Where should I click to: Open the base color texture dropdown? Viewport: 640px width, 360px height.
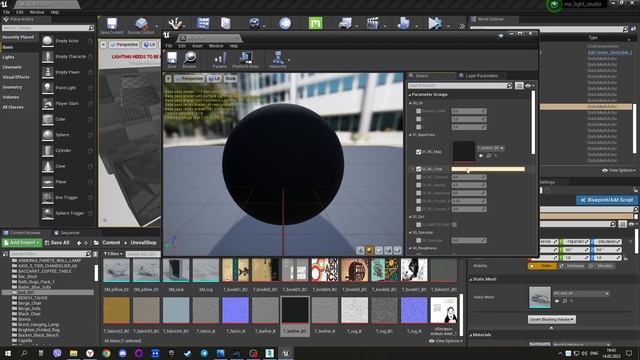(x=491, y=148)
